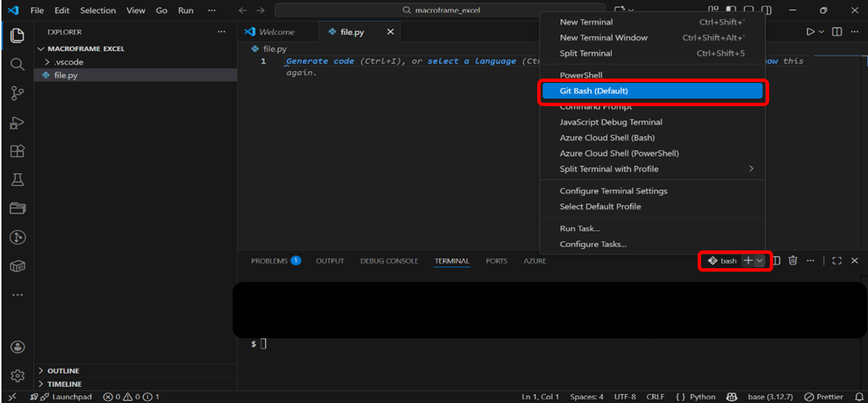This screenshot has height=403, width=868.
Task: Click Python language mode in status bar
Action: [702, 397]
